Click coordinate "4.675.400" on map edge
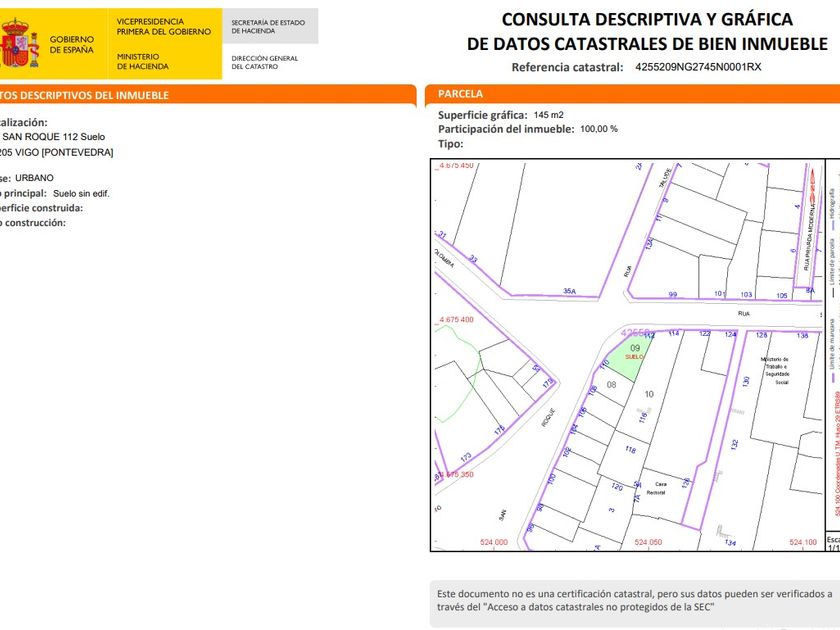The height and width of the screenshot is (630, 840). click(x=456, y=320)
